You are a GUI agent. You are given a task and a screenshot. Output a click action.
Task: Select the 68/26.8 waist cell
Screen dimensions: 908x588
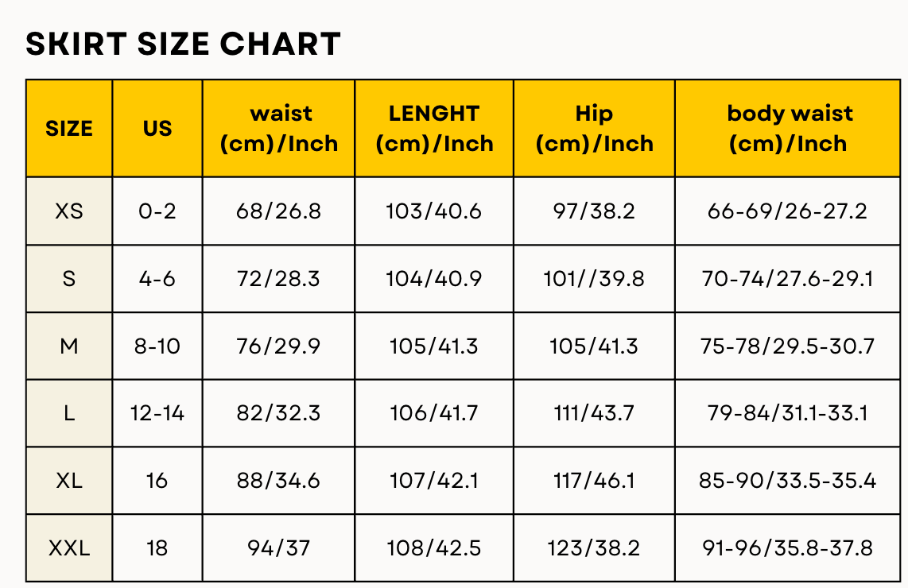coord(279,211)
